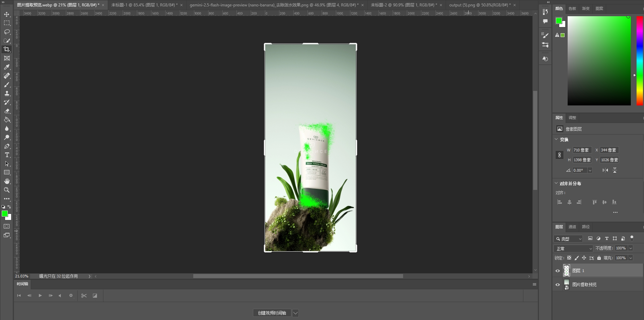This screenshot has height=320, width=644.
Task: Select the Paint Bucket tool
Action: tap(7, 120)
